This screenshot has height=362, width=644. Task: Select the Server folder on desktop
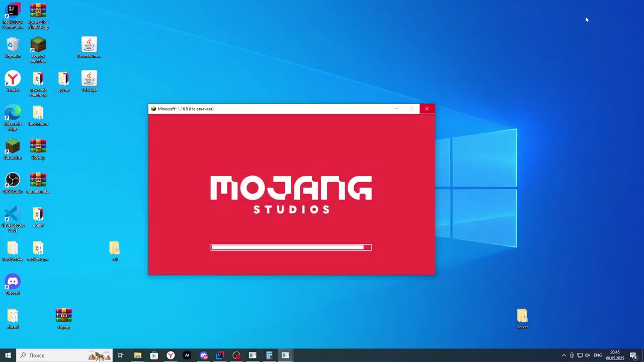coord(522,318)
